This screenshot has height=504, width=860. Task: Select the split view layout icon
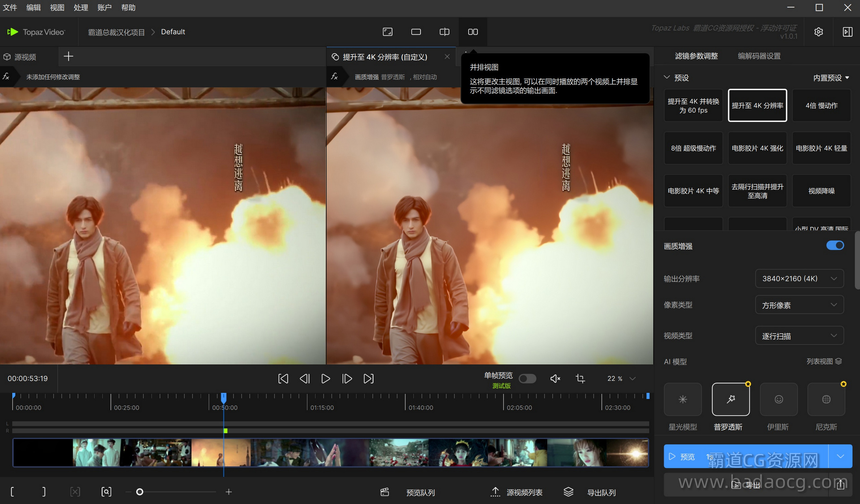444,32
